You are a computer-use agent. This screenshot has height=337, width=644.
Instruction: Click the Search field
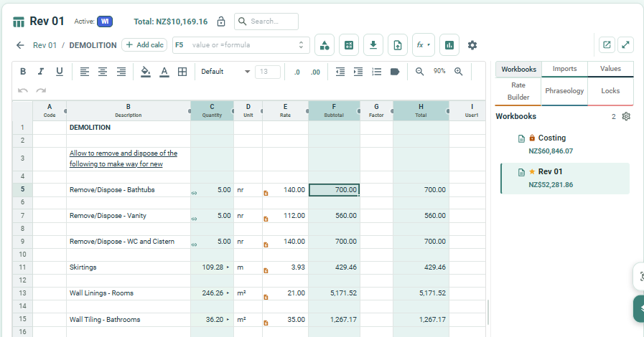(266, 22)
